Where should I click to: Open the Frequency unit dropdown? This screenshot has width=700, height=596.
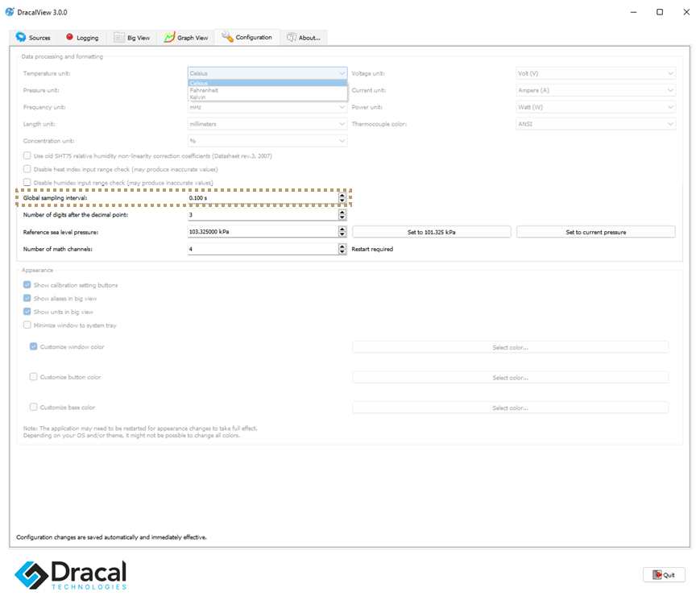pyautogui.click(x=267, y=107)
